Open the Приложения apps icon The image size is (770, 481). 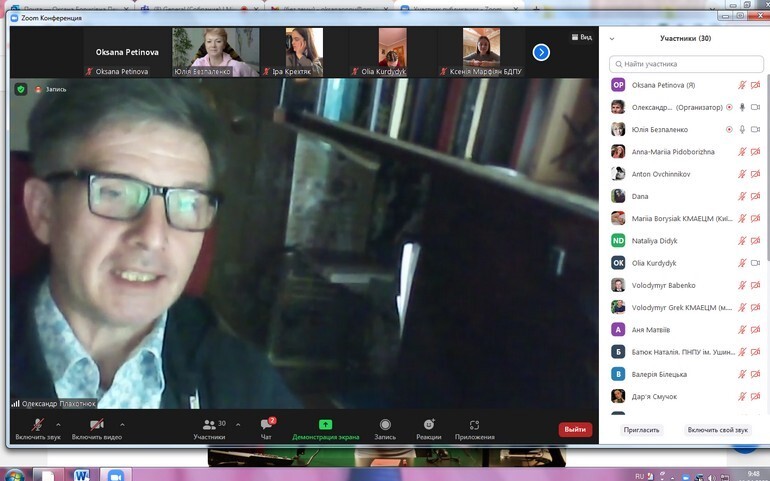tap(474, 425)
